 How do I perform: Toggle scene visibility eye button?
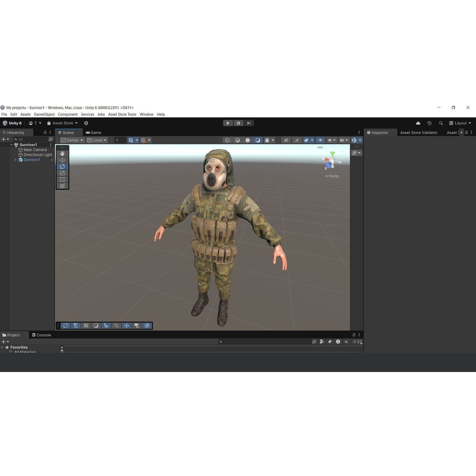[320, 140]
